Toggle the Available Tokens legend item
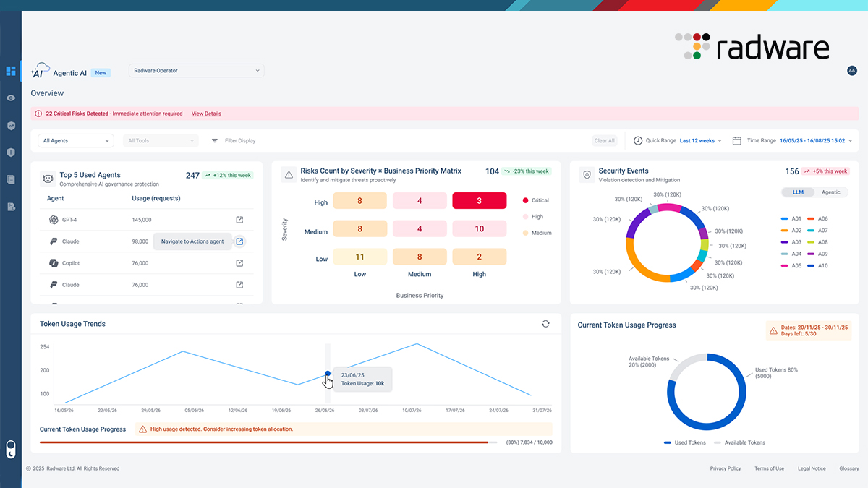 coord(739,442)
